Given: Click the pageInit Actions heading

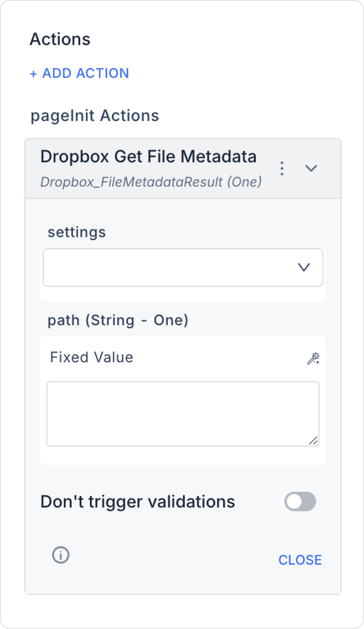Looking at the screenshot, I should tap(95, 116).
